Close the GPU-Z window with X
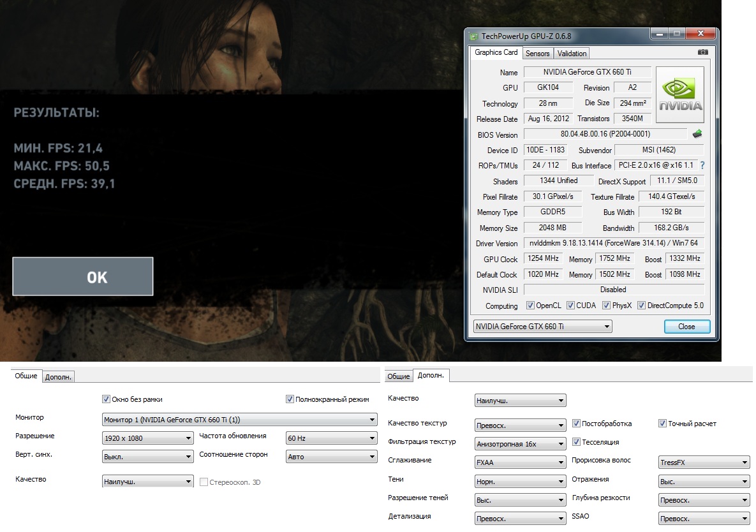756x532 pixels. point(700,34)
